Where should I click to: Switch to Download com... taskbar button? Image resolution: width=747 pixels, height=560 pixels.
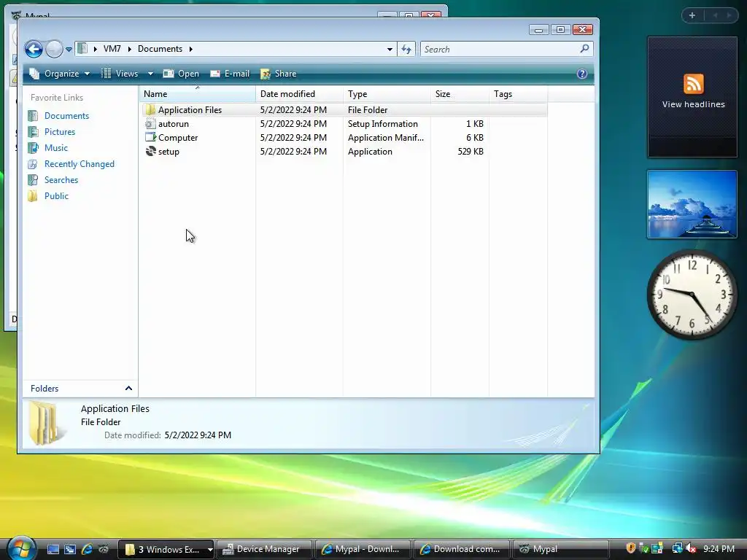click(x=461, y=550)
